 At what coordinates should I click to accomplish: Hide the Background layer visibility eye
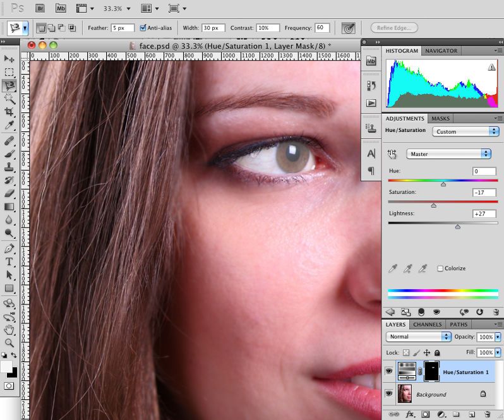pos(389,394)
